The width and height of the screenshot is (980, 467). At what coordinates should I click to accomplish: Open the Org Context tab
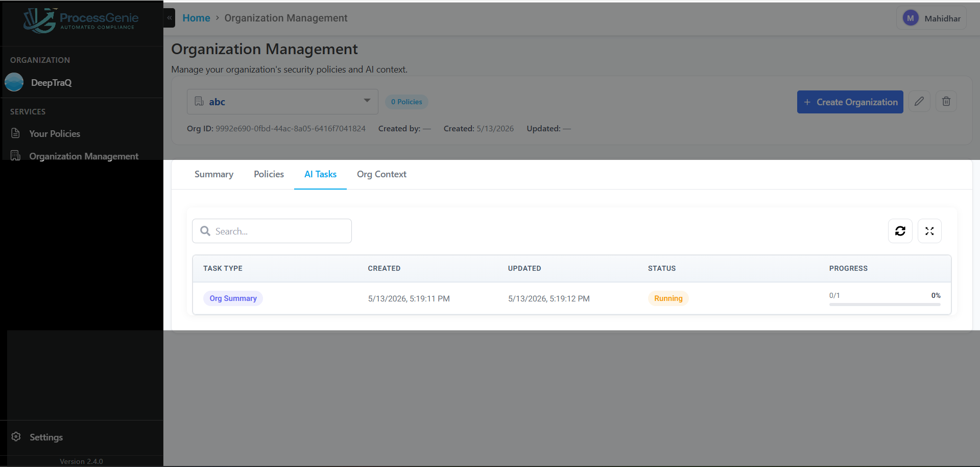(x=381, y=174)
